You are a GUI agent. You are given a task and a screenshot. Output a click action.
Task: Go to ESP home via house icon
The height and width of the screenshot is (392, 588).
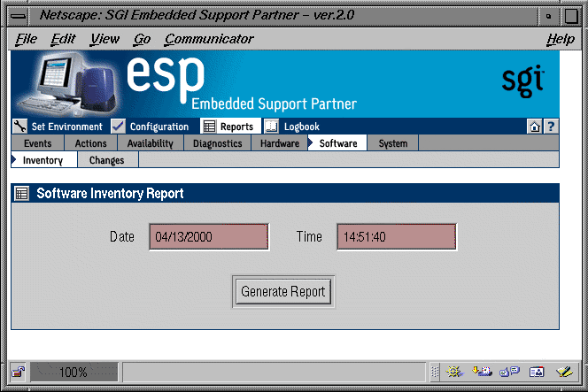point(535,127)
